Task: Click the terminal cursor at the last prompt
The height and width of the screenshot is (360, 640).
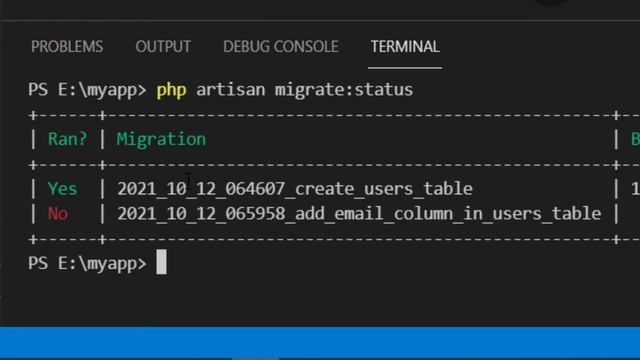Action: coord(161,262)
